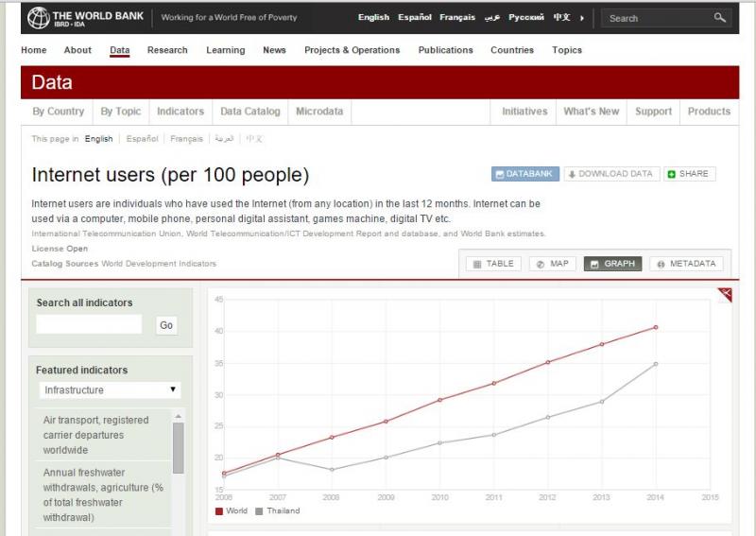Click the language list arrow after 中文
The image size is (756, 536).
(582, 18)
